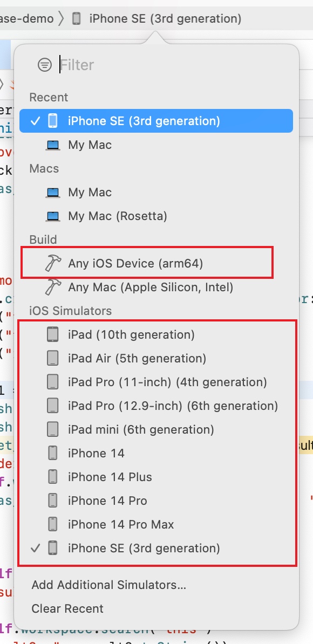This screenshot has height=644, width=313.
Task: Click the checkmark next to iPhone SE under Recent
Action: pyautogui.click(x=35, y=121)
